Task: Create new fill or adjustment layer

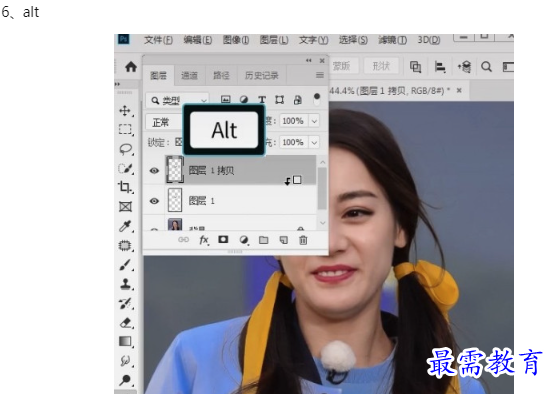Action: tap(244, 240)
